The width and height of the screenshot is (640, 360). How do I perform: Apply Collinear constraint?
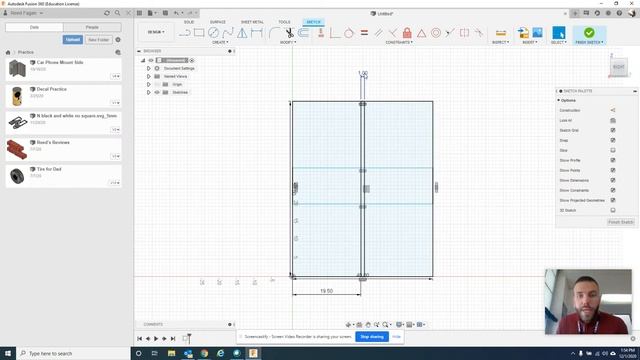click(x=450, y=33)
